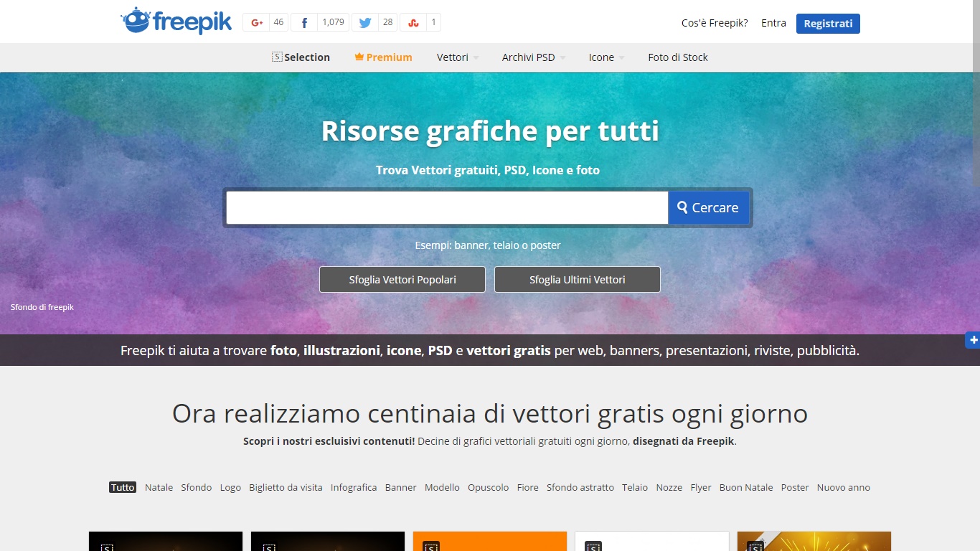Expand the Archivi PSD dropdown arrow
This screenshot has width=980, height=551.
[562, 58]
